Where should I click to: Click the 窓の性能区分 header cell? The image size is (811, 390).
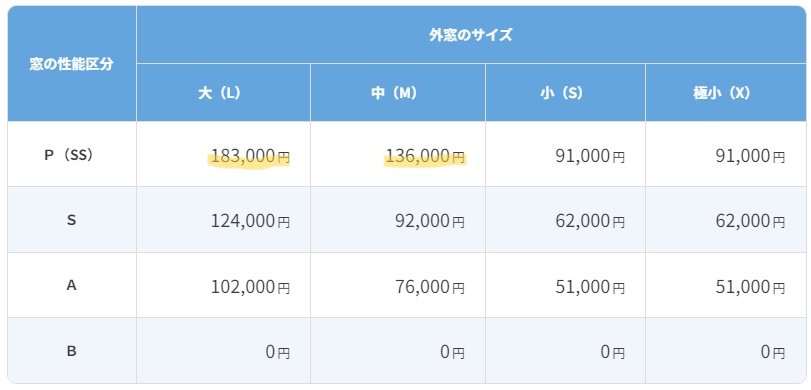[72, 64]
